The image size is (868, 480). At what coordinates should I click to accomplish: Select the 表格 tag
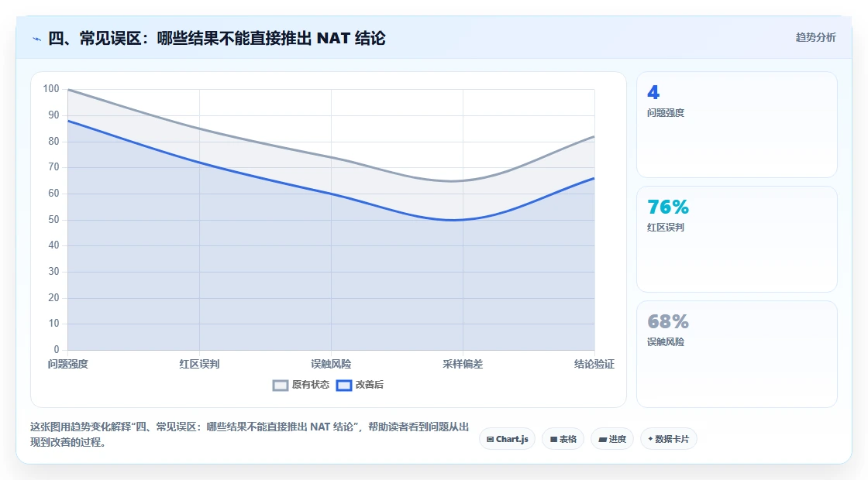pyautogui.click(x=563, y=439)
